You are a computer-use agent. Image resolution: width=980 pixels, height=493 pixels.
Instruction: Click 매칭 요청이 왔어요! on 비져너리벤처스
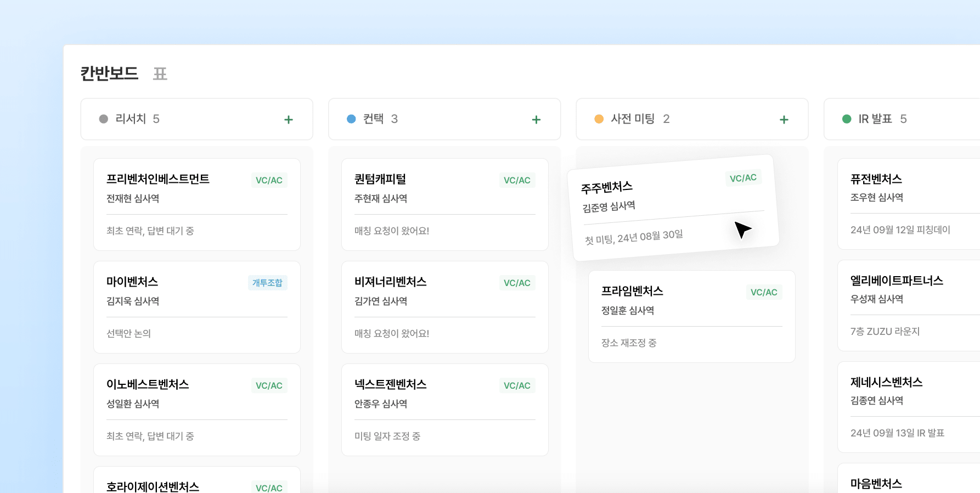(392, 334)
